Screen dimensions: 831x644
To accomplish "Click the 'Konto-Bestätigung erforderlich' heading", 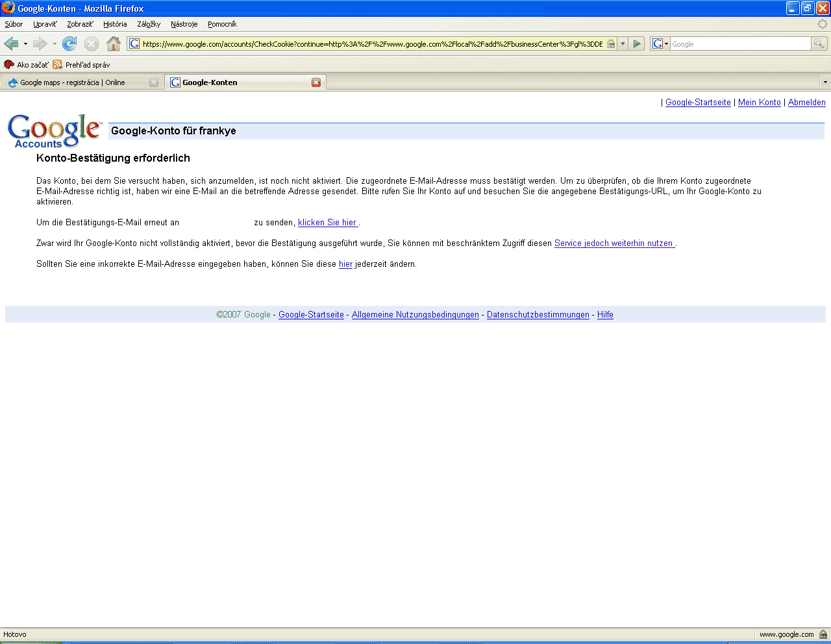I will point(113,158).
